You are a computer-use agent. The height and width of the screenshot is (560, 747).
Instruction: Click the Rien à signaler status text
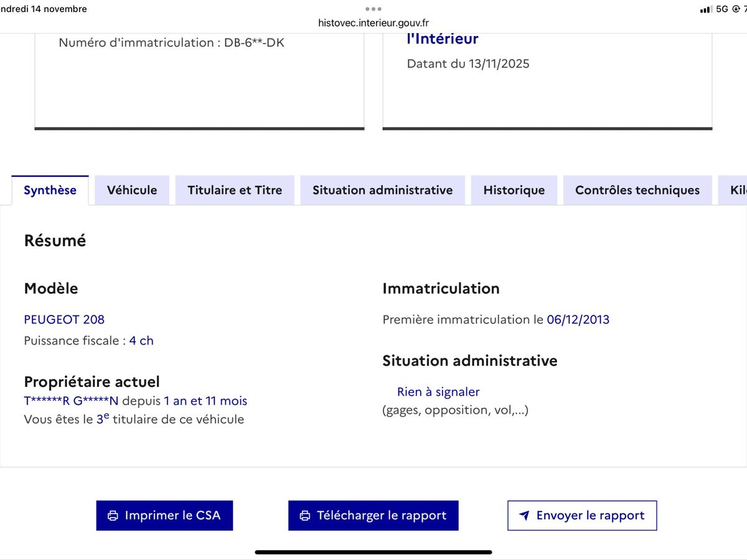click(x=438, y=392)
